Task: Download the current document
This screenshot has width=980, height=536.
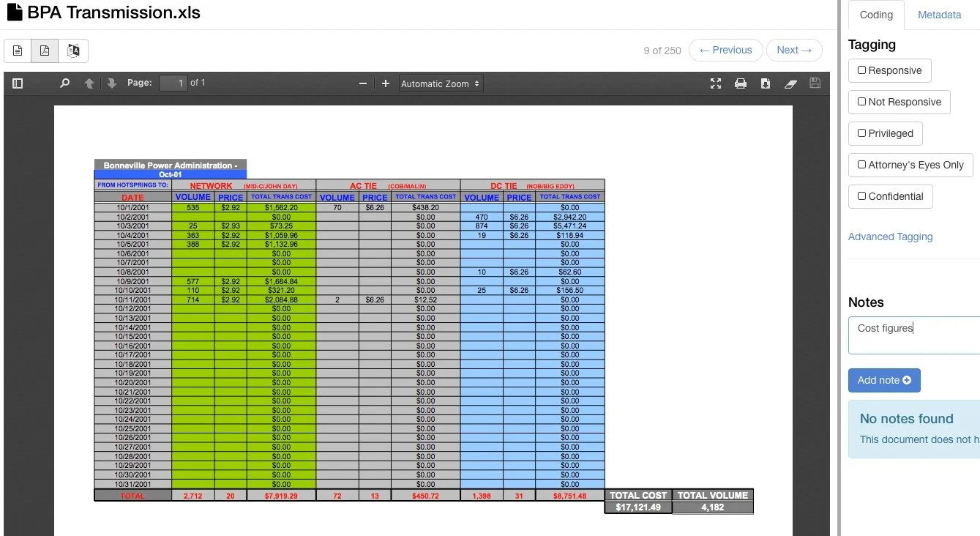Action: click(766, 83)
